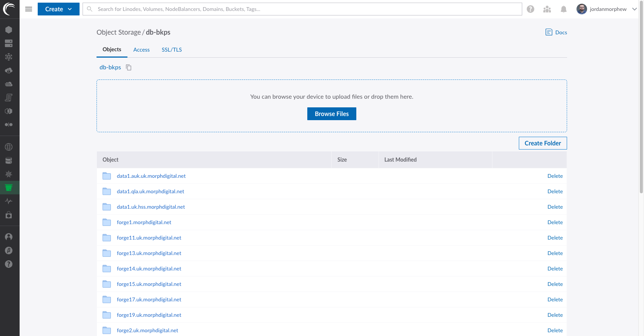
Task: Click the Docs document icon
Action: click(549, 32)
